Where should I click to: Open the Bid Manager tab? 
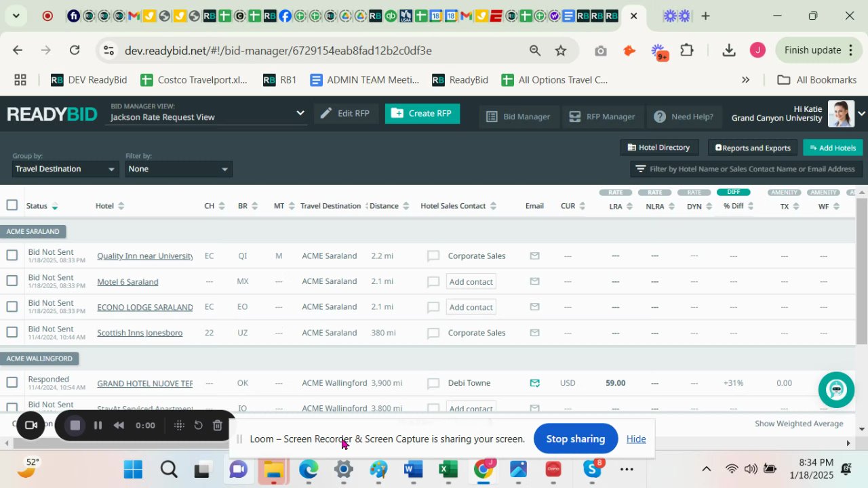pyautogui.click(x=518, y=117)
